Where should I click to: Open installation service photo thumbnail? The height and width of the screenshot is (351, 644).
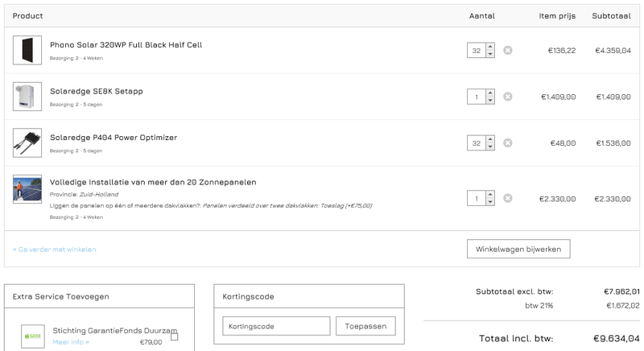tap(27, 189)
